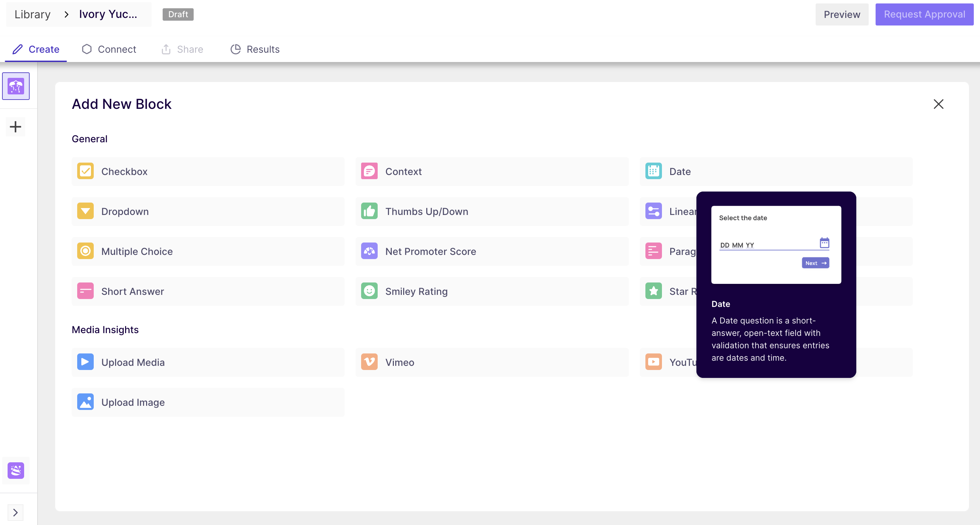
Task: Click the Preview button
Action: click(x=841, y=14)
